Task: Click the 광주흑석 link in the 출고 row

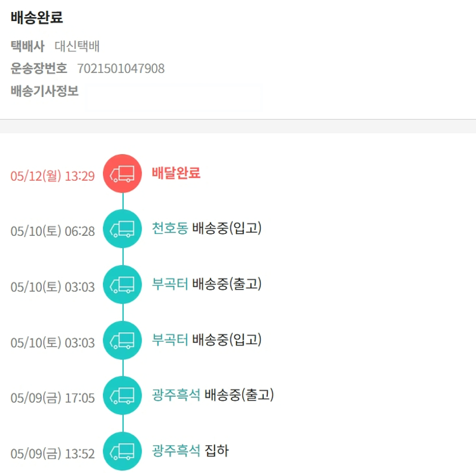Action: (176, 395)
